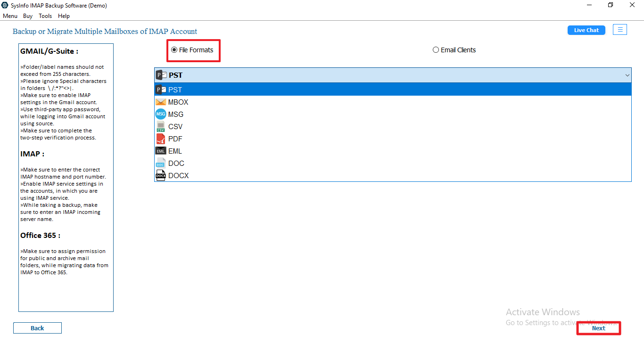The height and width of the screenshot is (343, 644).
Task: Click the "SysInfo IMAP Backup Software (Demo)" window title
Action: tap(59, 6)
